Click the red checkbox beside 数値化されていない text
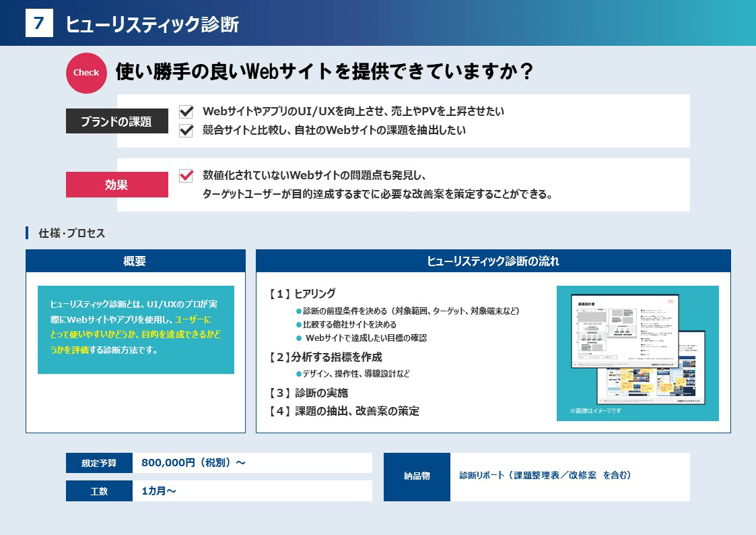The image size is (756, 535). [186, 176]
